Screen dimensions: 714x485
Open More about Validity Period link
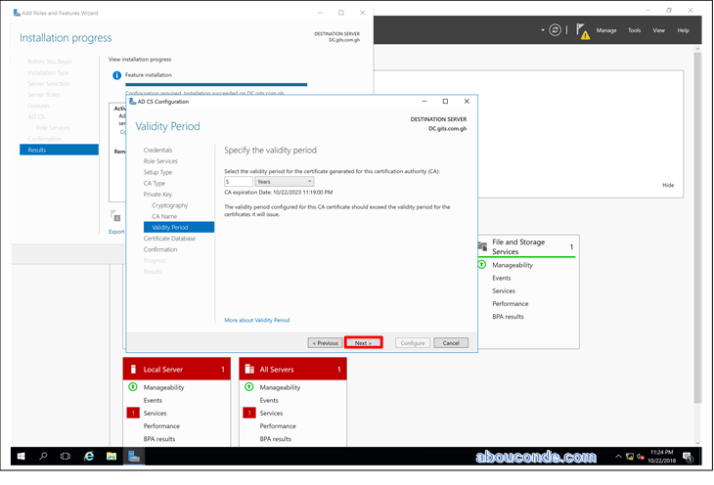[257, 320]
